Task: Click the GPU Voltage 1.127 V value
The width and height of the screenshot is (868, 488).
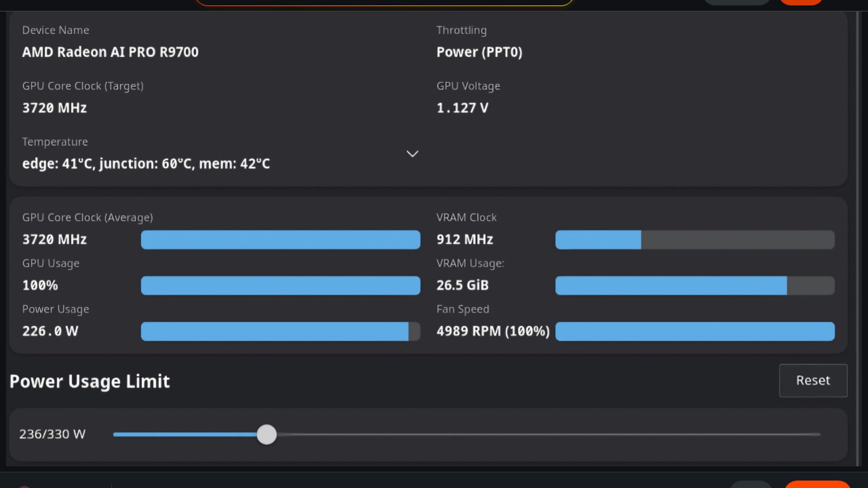Action: (x=462, y=108)
